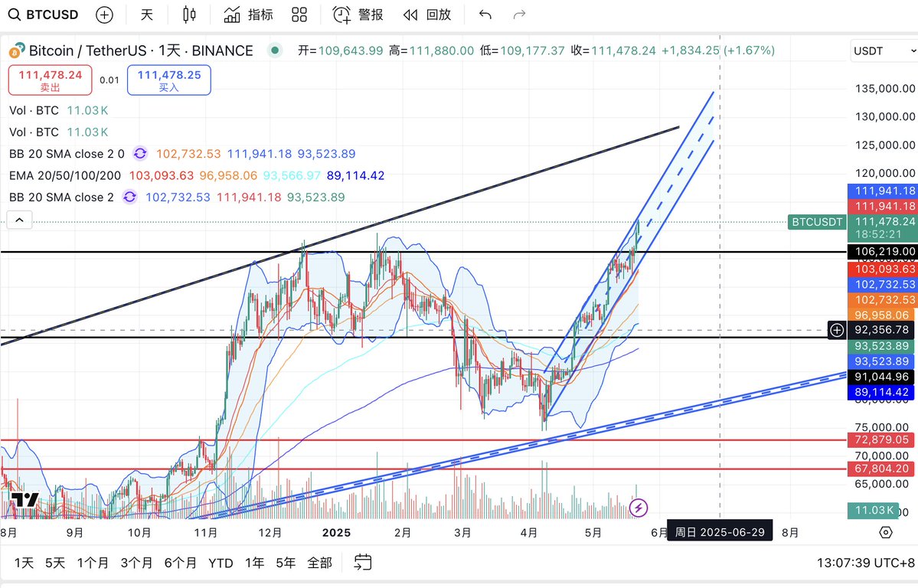Click the blue 89,114.42 EMA price label
Screen dimensions: 918x588
click(x=882, y=392)
